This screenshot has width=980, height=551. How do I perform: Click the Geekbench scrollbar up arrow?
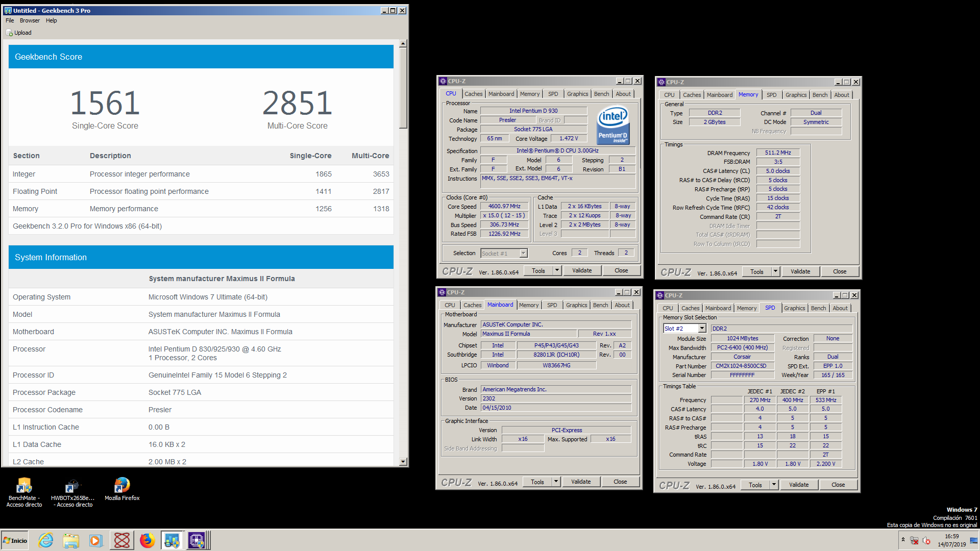[403, 44]
